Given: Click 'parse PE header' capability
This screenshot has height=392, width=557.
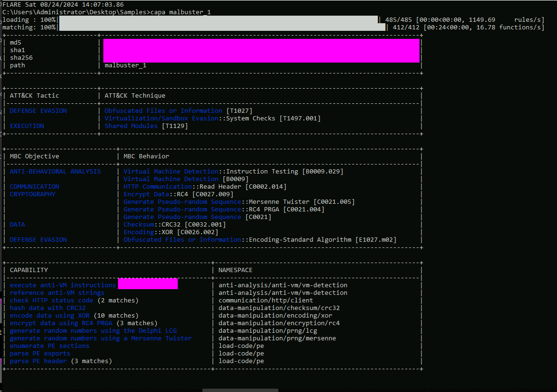Looking at the screenshot, I should 38,361.
